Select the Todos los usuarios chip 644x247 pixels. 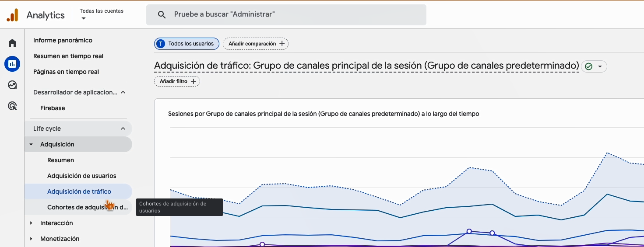pos(187,44)
